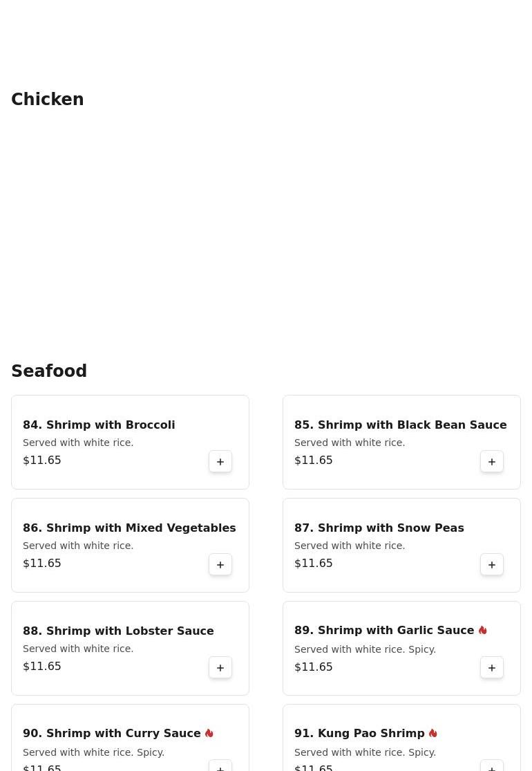
Task: Add Shrimp with Black Bean Sauce
Action: (492, 462)
